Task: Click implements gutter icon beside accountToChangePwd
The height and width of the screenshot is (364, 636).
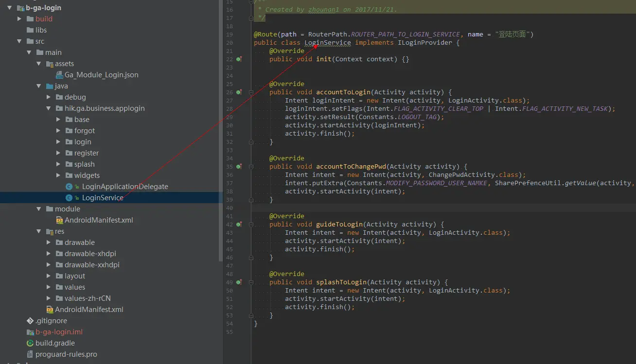Action: tap(239, 166)
